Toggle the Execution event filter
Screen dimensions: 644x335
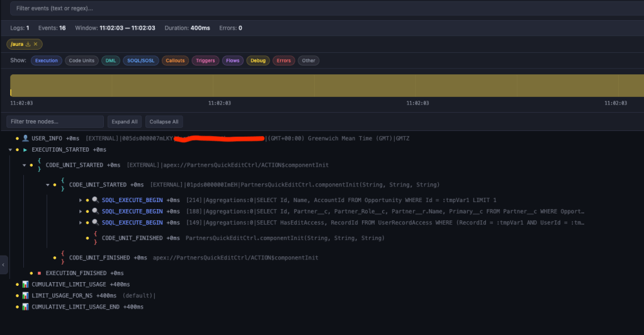[46, 60]
